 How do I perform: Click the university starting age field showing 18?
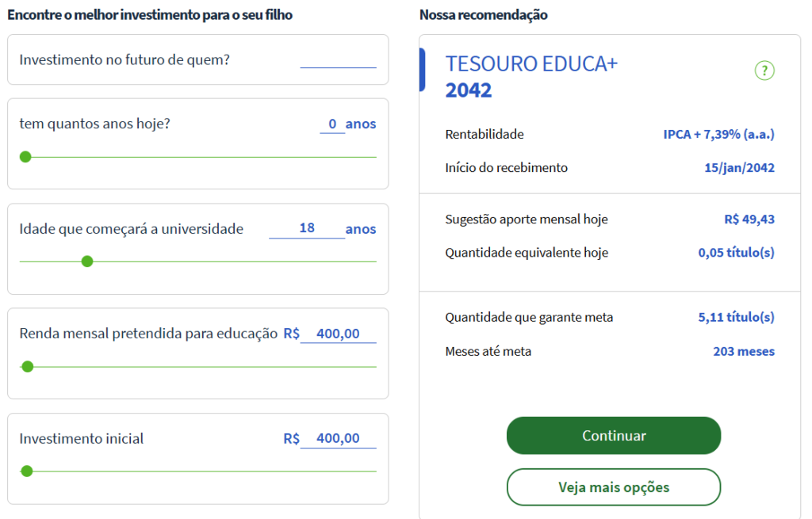(x=307, y=228)
